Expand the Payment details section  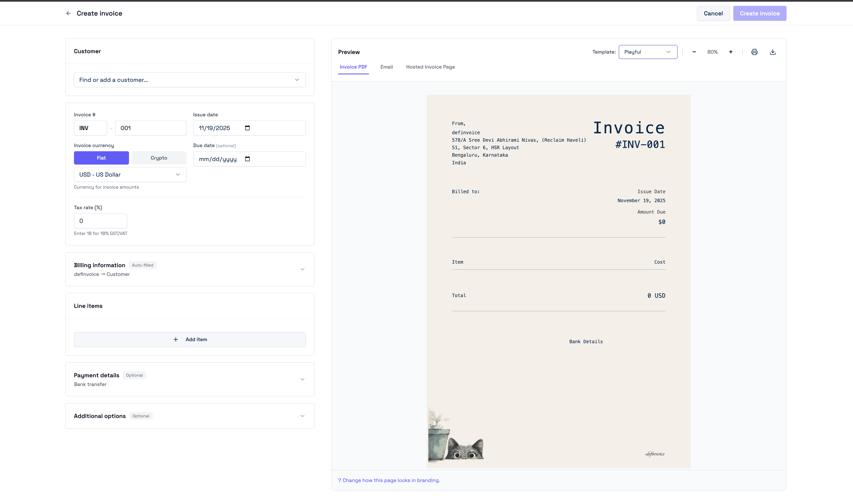point(302,379)
